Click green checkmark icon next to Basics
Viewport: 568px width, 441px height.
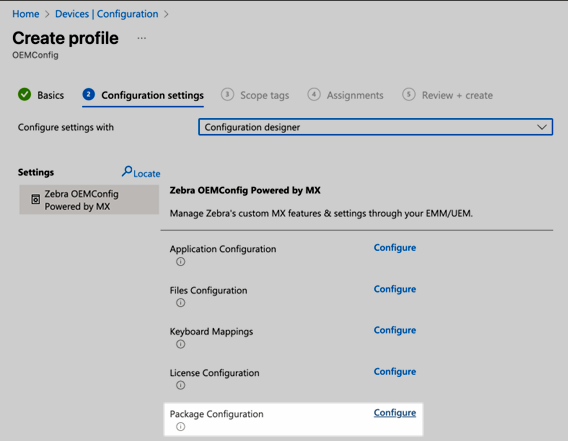(25, 95)
